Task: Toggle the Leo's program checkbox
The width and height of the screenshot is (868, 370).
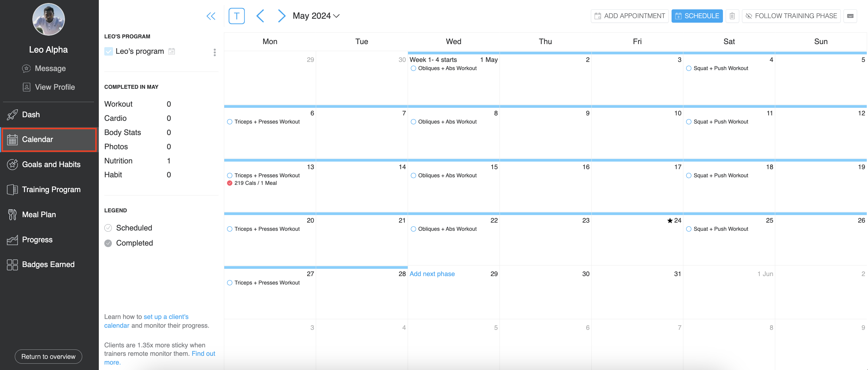Action: click(108, 51)
